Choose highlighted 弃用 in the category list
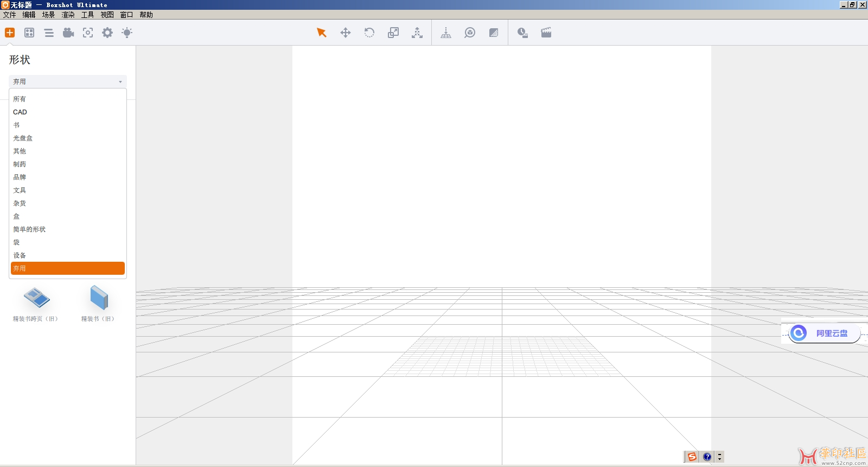 [68, 268]
